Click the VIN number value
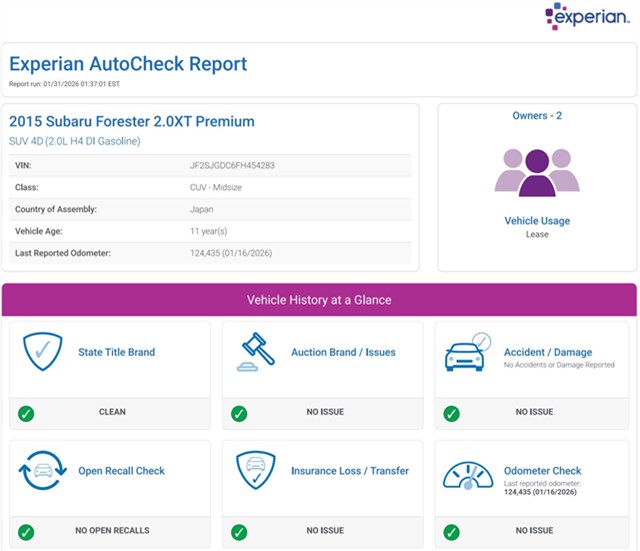 pos(232,165)
